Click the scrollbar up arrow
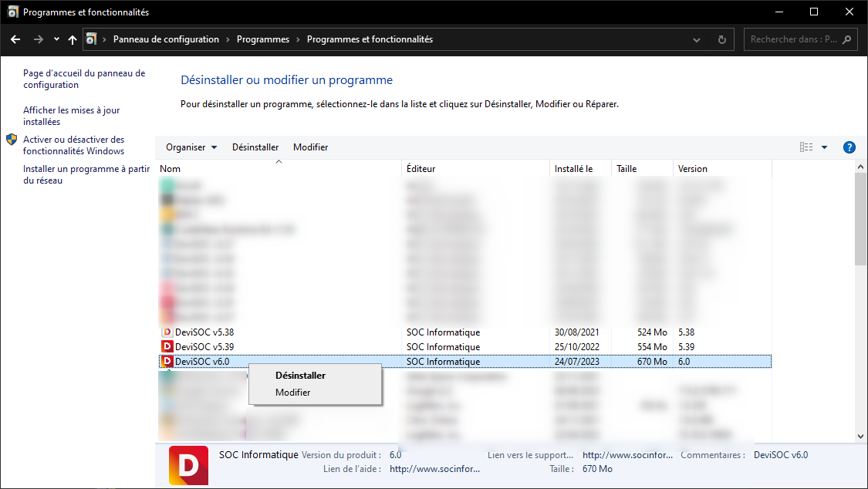Image resolution: width=868 pixels, height=489 pixels. coord(860,167)
